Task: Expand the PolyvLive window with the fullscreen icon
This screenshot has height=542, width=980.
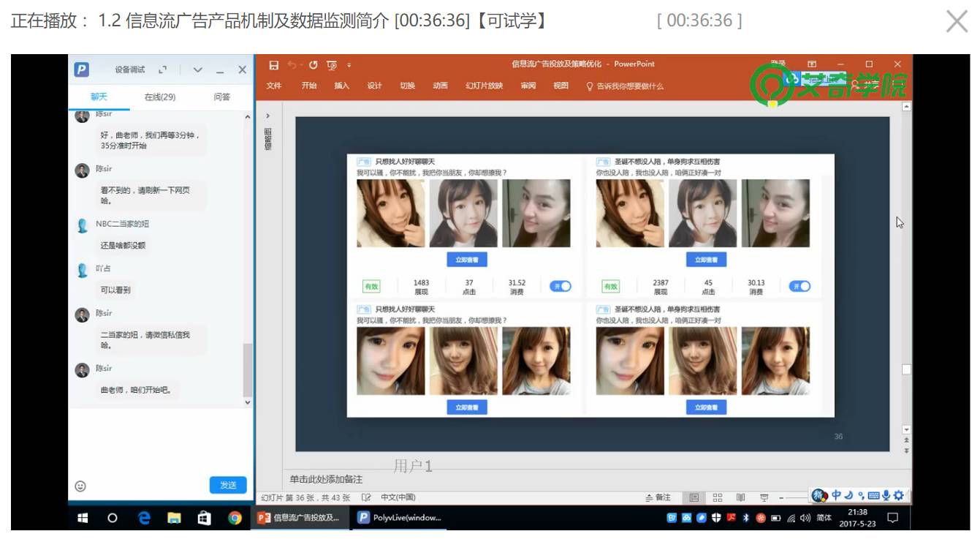Action: (162, 69)
